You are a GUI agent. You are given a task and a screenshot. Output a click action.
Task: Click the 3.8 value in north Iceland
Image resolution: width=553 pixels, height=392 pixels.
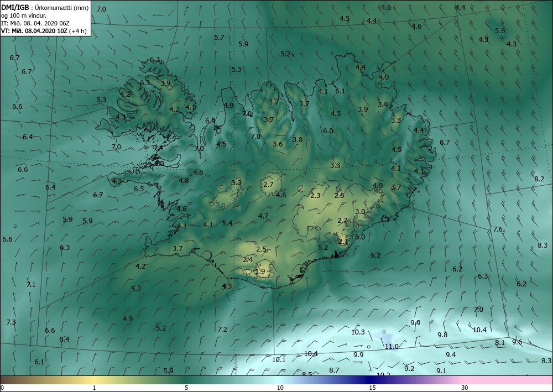[x=298, y=139]
